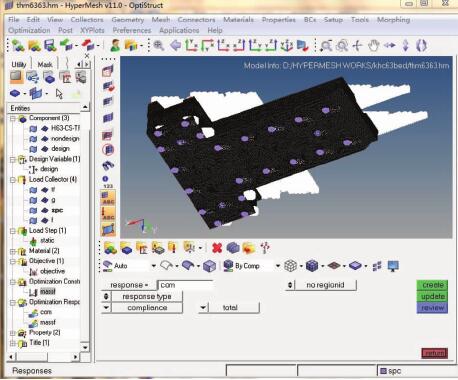Image resolution: width=458 pixels, height=380 pixels.
Task: Click the zoom magnifier icon in toolbar
Action: coord(159,46)
